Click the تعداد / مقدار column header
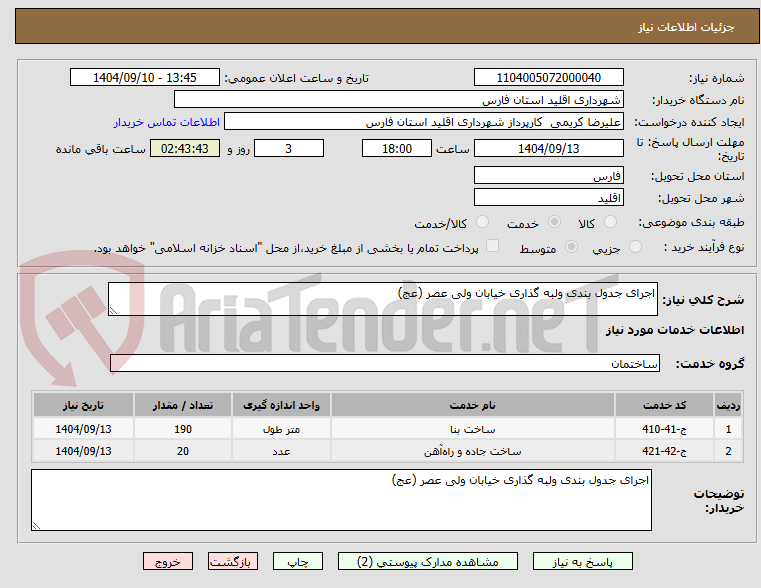This screenshot has width=761, height=588. [183, 405]
